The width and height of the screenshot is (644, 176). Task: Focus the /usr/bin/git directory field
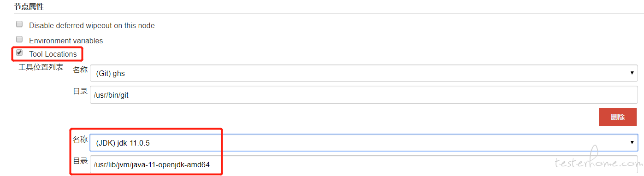click(364, 94)
